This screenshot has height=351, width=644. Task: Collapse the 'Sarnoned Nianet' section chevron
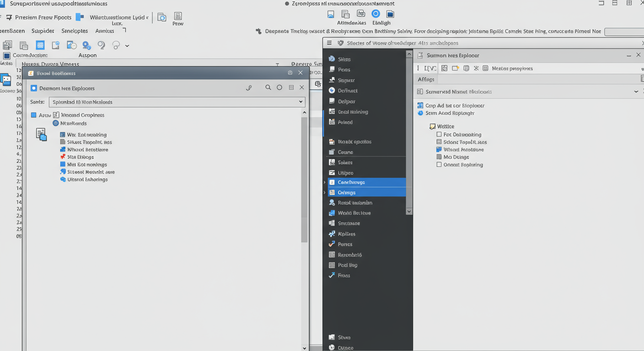636,91
